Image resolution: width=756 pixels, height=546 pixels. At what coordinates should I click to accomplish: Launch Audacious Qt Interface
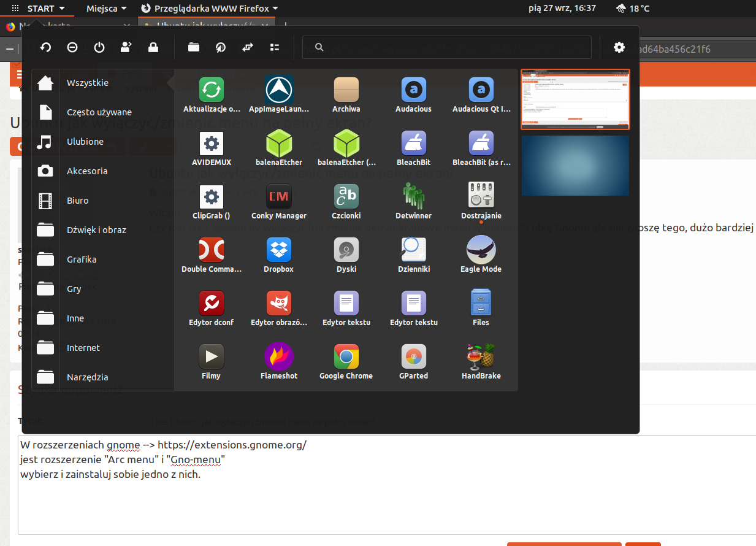(481, 94)
